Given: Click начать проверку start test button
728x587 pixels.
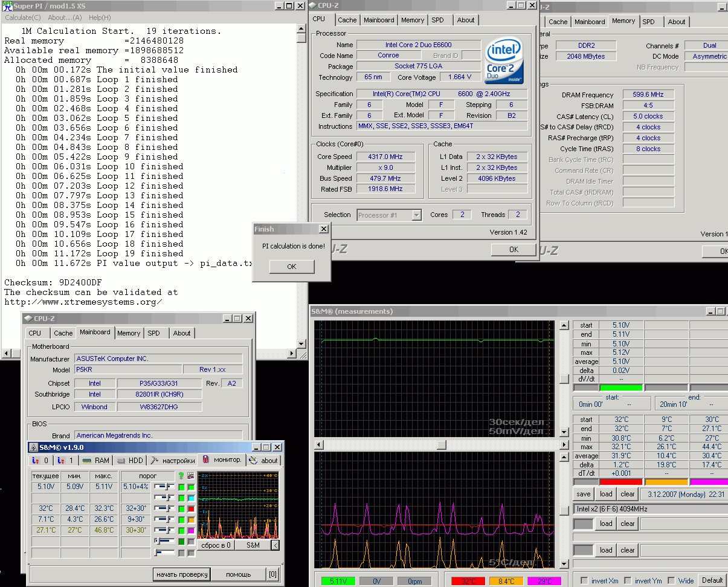Looking at the screenshot, I should pyautogui.click(x=182, y=574).
